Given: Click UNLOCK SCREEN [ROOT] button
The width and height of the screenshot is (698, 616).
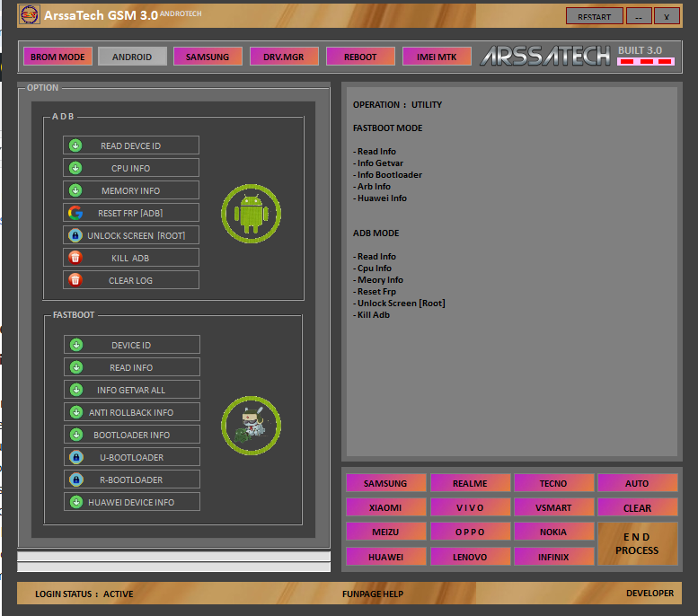Looking at the screenshot, I should coord(131,235).
